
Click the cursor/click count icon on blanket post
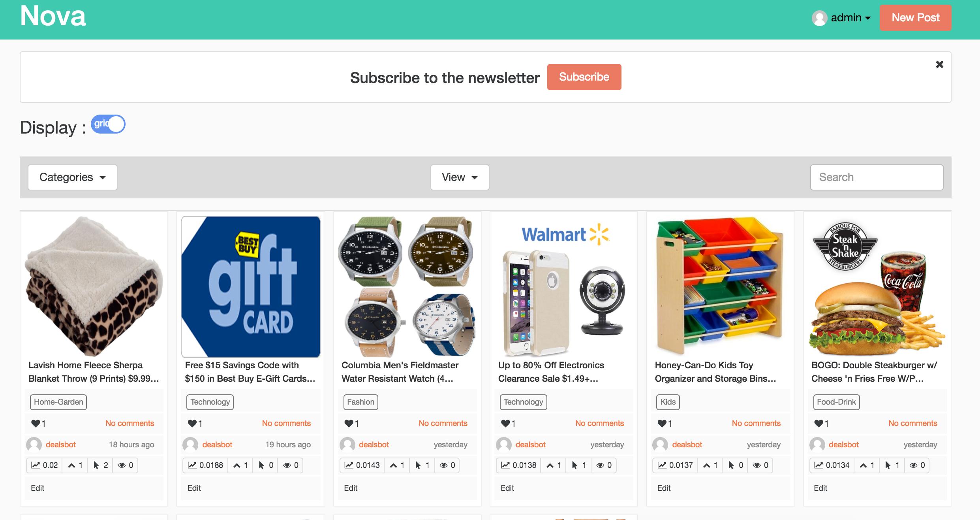pyautogui.click(x=98, y=465)
